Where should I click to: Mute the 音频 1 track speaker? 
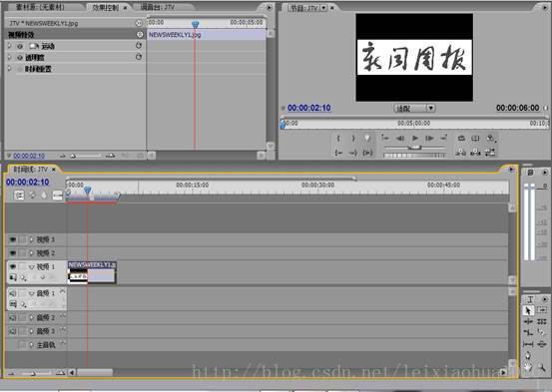click(x=12, y=293)
